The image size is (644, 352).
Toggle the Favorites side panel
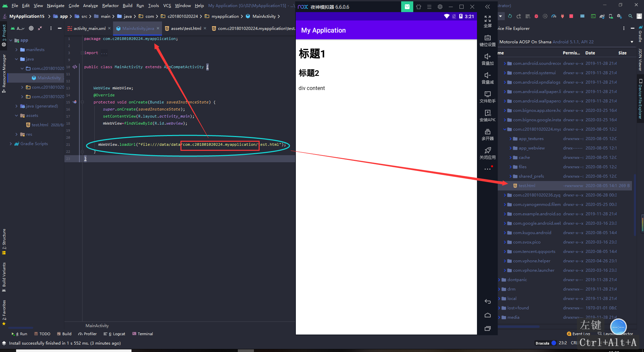pos(4,312)
